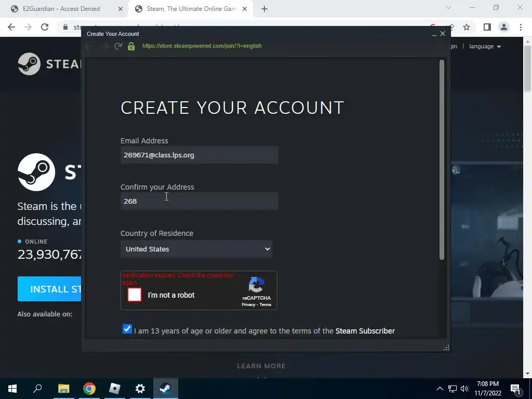Open Chrome three-dot menu

point(521,27)
